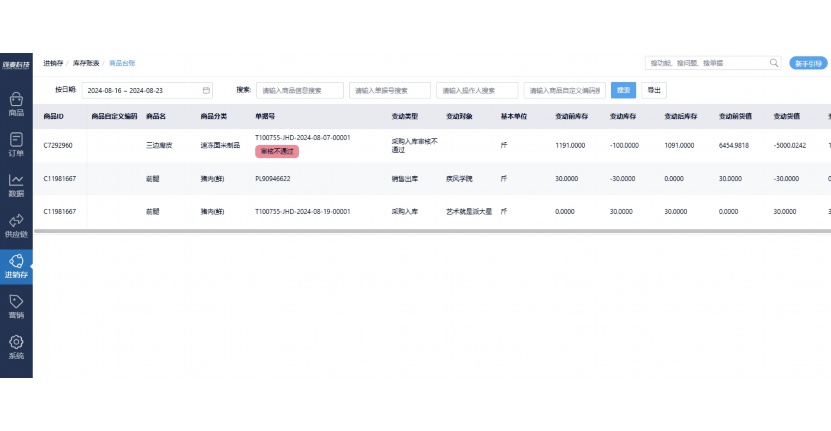Click the horizontal scrollbar under the table
Screen dimensions: 831x431
point(432,231)
